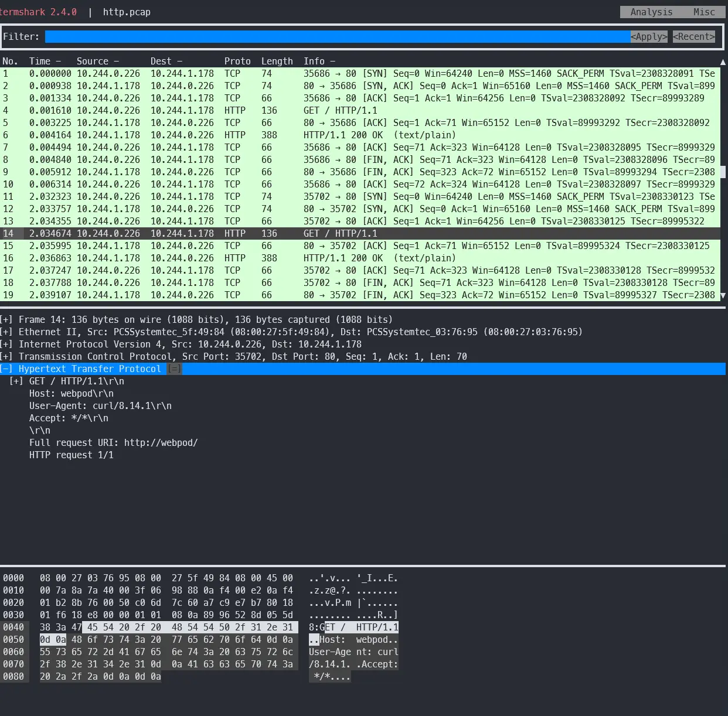The image size is (728, 716).
Task: Click hex dump row at offset 0020
Action: (x=200, y=602)
